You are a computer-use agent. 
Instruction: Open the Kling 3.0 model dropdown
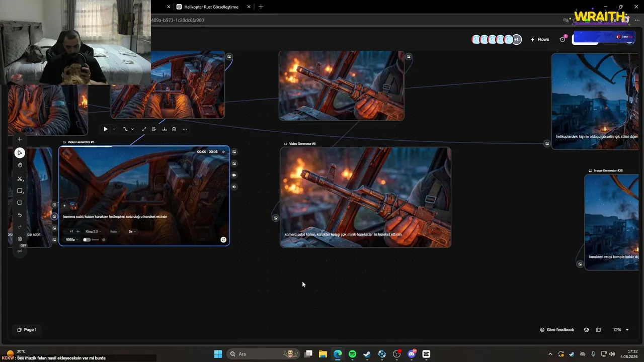(x=93, y=232)
